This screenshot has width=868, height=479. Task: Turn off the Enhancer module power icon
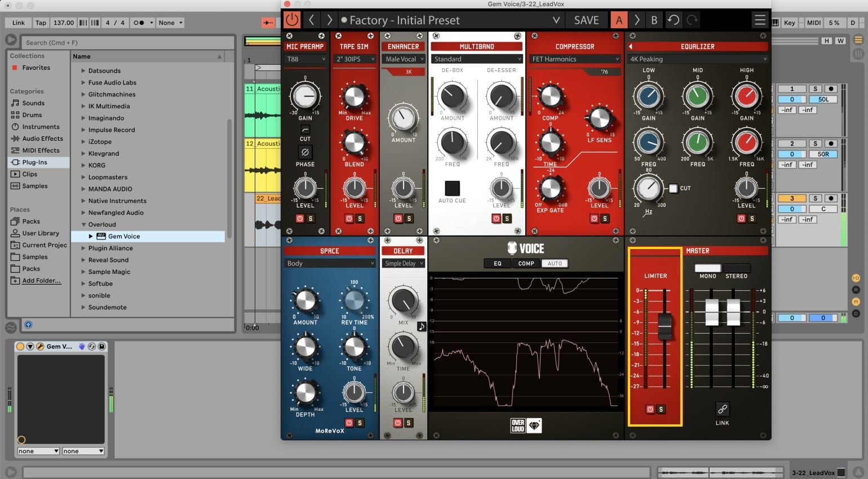(x=398, y=219)
